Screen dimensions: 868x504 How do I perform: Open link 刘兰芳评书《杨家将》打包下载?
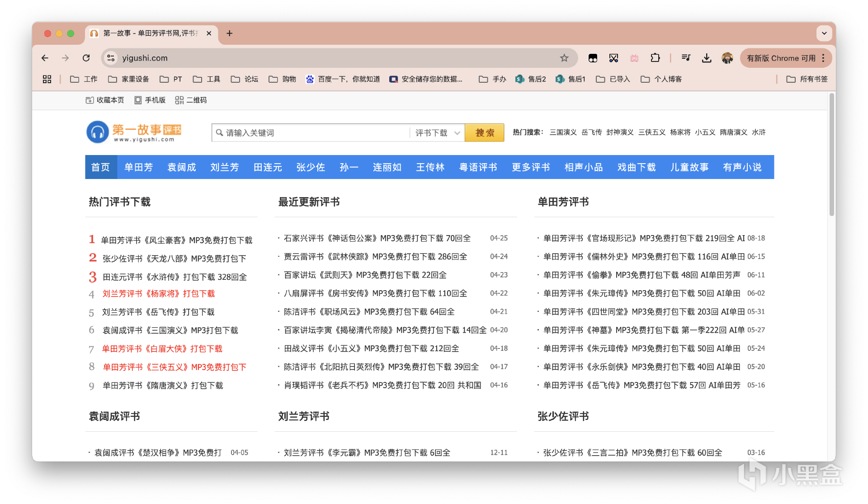click(159, 294)
